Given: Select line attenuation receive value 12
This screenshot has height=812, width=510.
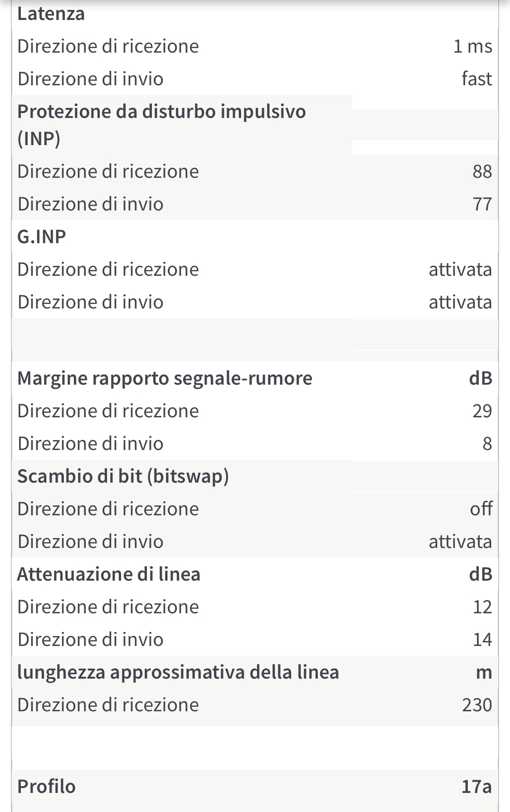Looking at the screenshot, I should tap(482, 607).
